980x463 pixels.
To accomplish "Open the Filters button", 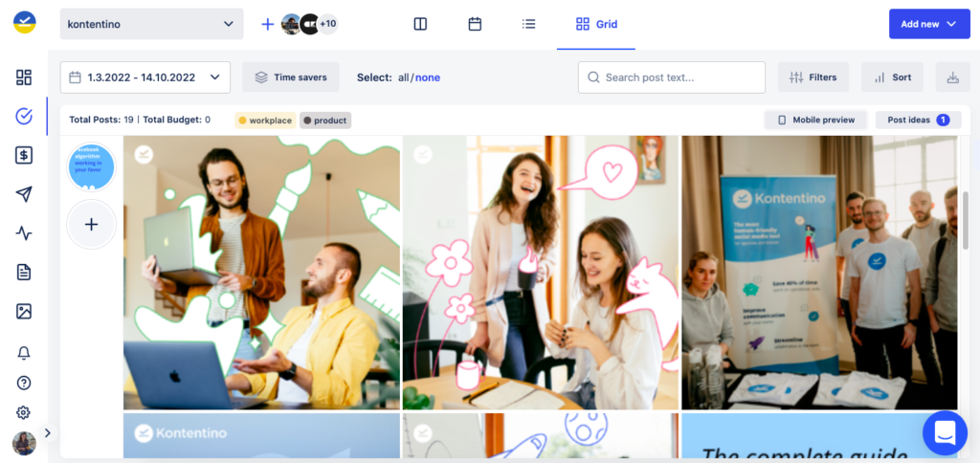I will pyautogui.click(x=813, y=77).
